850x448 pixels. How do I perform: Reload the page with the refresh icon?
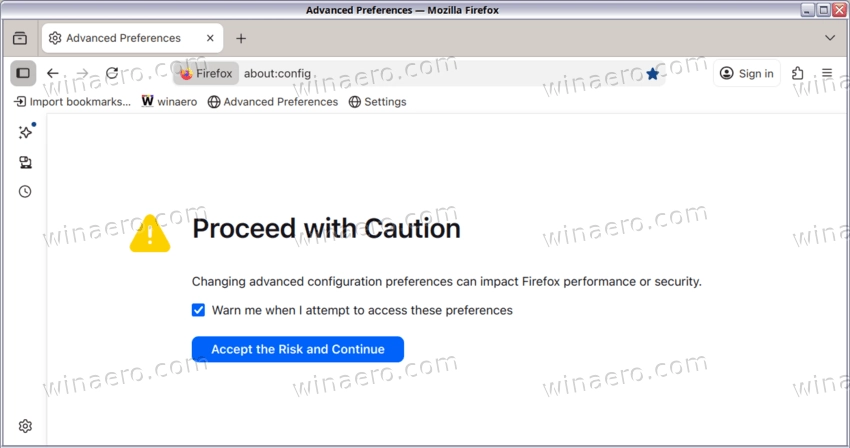pyautogui.click(x=112, y=73)
